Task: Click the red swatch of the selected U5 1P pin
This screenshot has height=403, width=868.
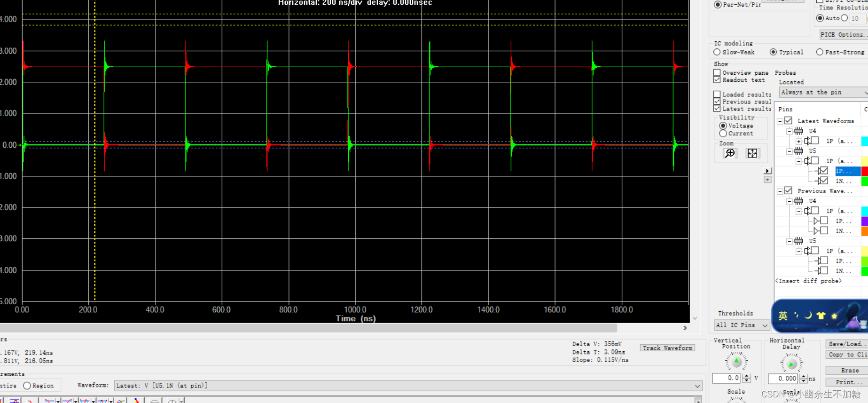Action: (865, 171)
